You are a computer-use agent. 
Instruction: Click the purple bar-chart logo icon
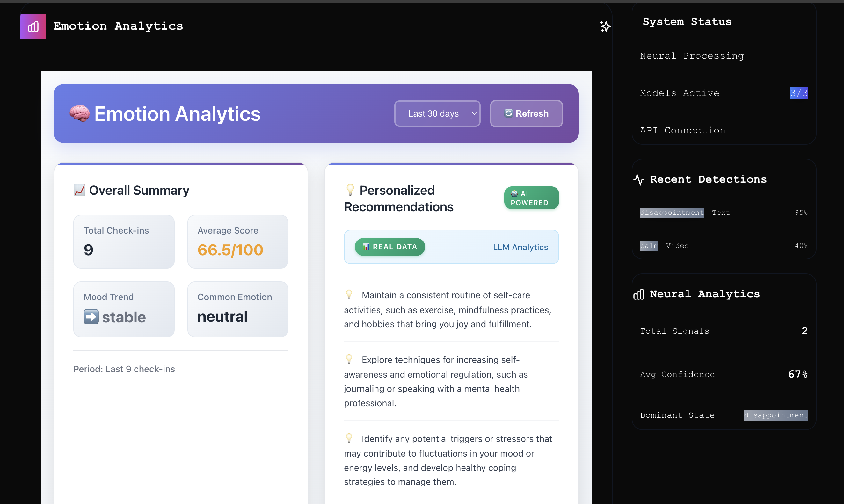coord(33,26)
